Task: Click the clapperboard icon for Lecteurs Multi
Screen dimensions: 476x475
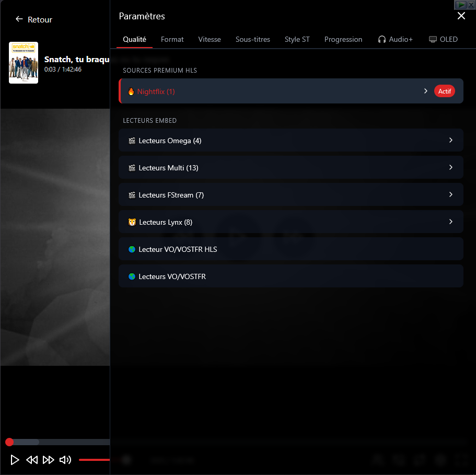Action: pos(132,168)
